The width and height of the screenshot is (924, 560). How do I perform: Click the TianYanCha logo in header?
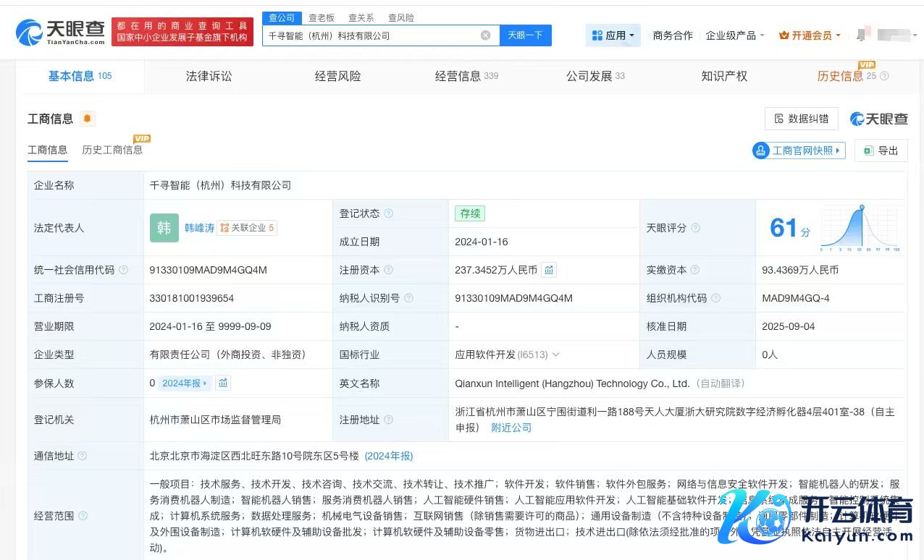click(x=61, y=33)
